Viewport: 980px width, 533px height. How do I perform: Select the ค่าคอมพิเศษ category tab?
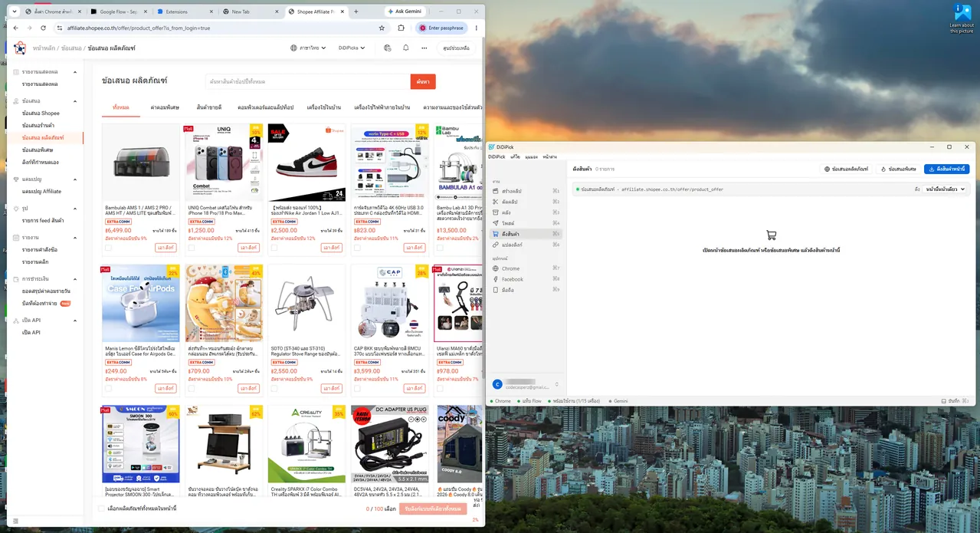[x=165, y=107]
